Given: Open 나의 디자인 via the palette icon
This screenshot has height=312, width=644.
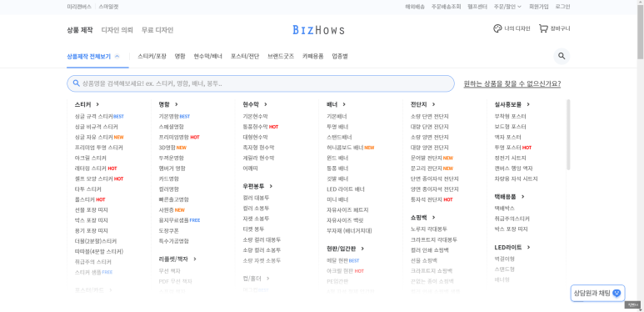Looking at the screenshot, I should point(497,28).
